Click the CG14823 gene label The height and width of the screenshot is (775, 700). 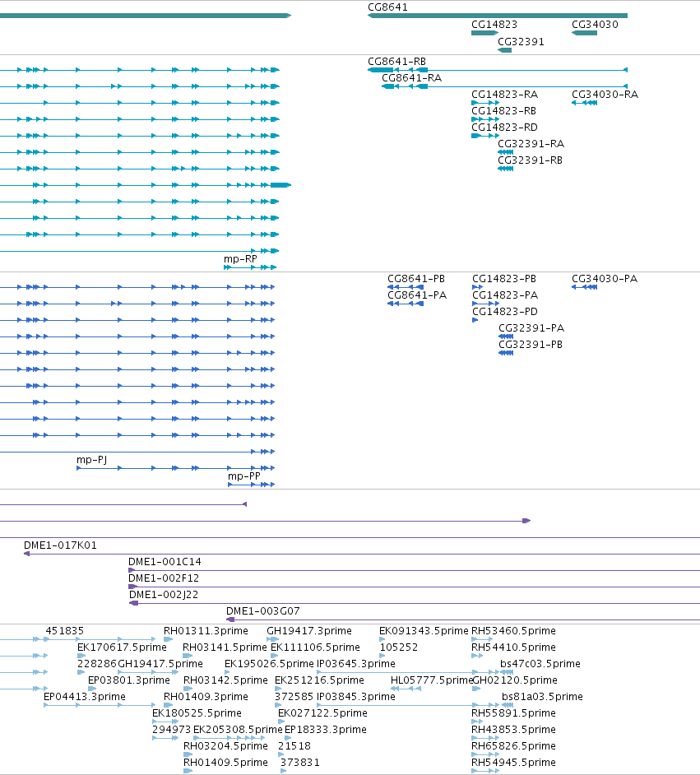pyautogui.click(x=494, y=25)
